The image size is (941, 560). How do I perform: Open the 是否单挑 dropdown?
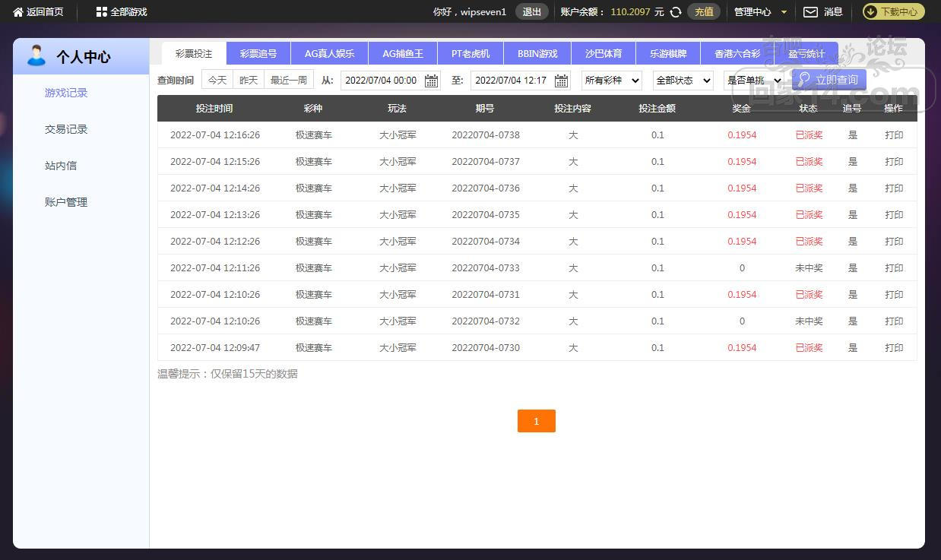pyautogui.click(x=753, y=81)
